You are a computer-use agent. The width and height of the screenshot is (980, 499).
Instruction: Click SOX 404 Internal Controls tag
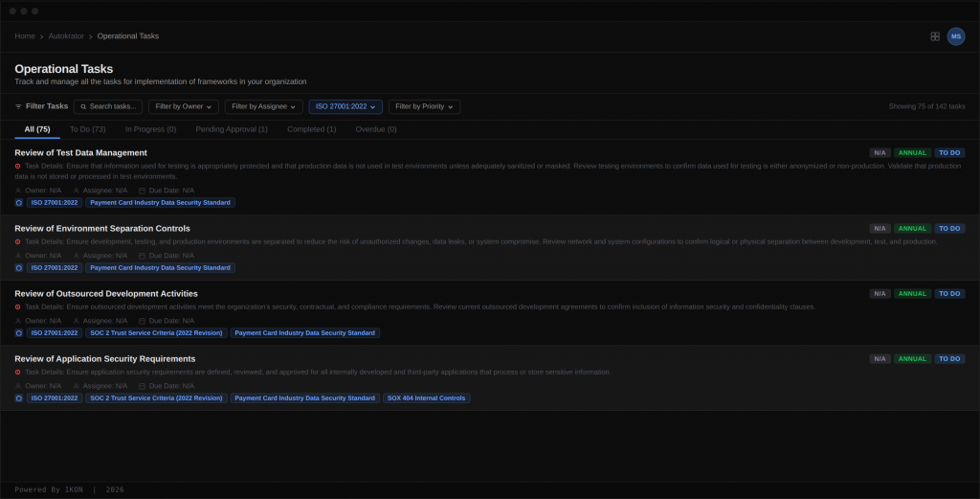426,398
